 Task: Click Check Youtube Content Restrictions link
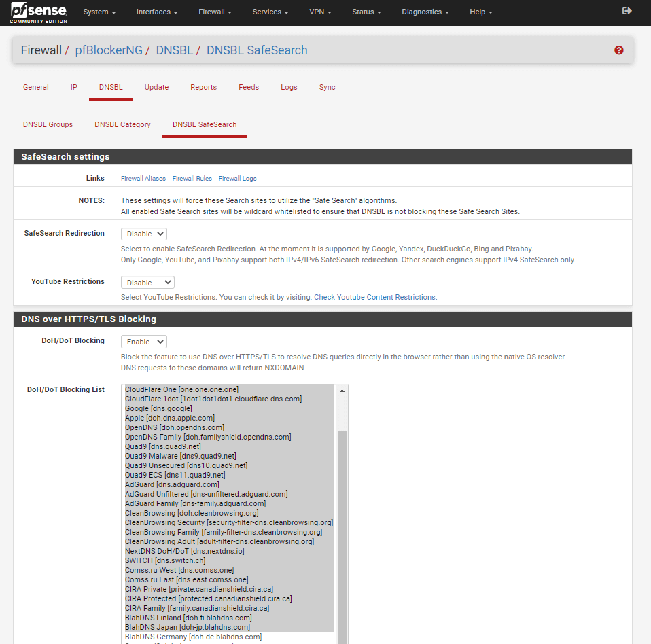coord(375,297)
